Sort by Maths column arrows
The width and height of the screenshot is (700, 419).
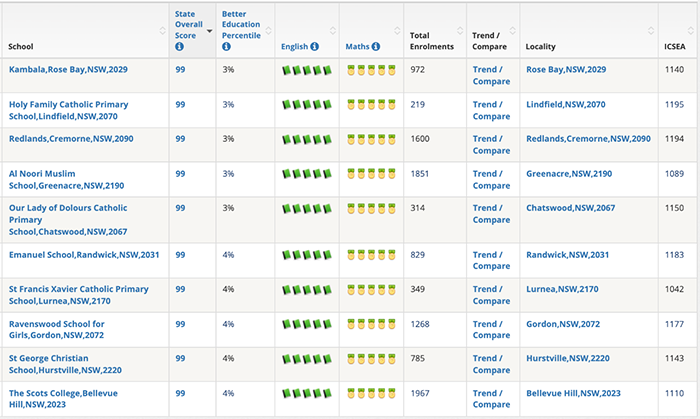point(397,30)
